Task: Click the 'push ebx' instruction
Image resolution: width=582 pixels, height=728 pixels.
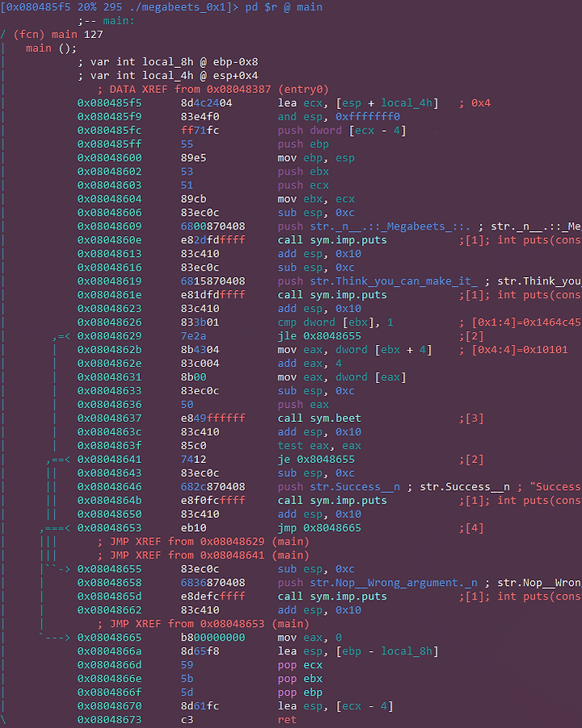Action: point(303,172)
